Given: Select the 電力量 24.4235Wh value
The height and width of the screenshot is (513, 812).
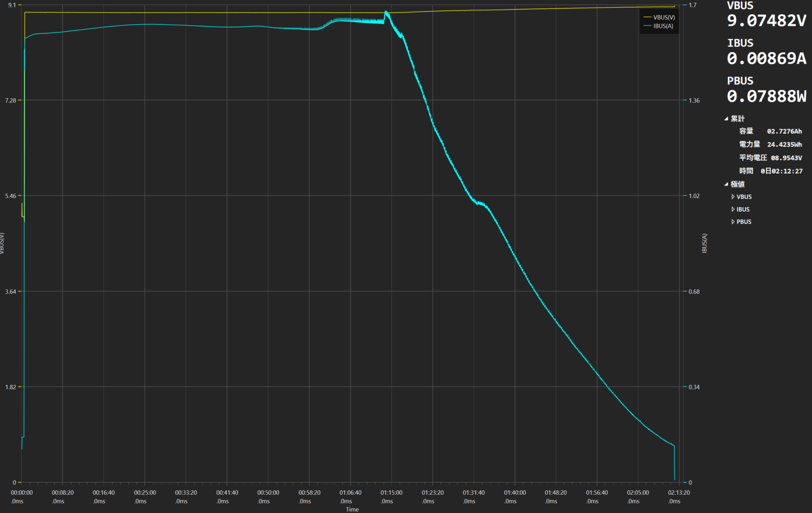Looking at the screenshot, I should [784, 145].
